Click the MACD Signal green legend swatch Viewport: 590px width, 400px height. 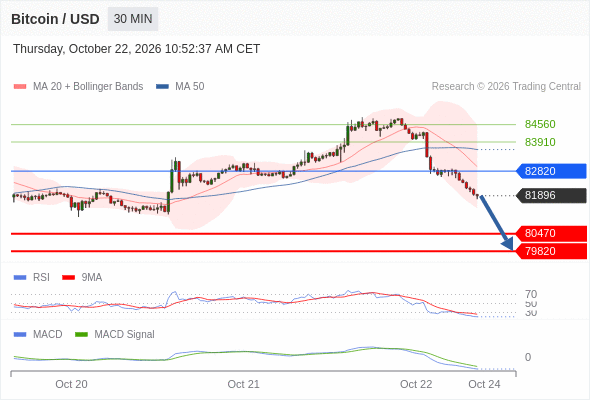point(81,335)
